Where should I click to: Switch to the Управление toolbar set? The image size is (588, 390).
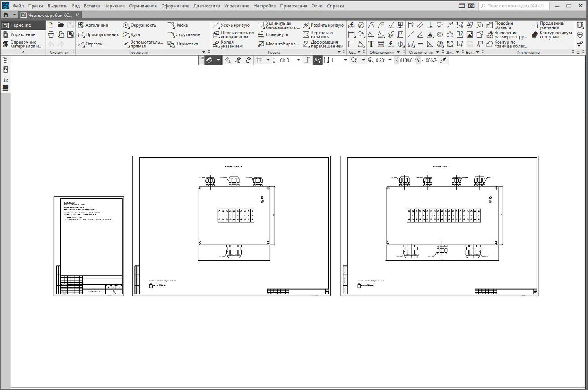click(x=22, y=34)
